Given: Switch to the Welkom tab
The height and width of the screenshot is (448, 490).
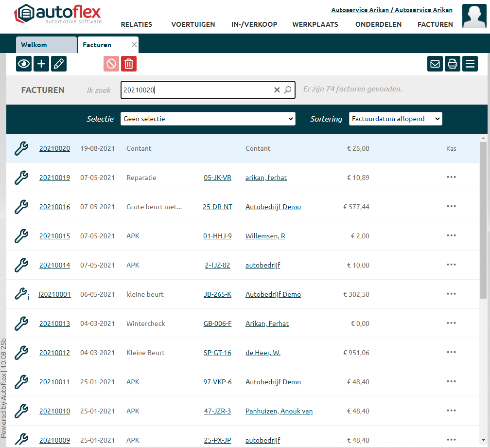Looking at the screenshot, I should (x=46, y=45).
